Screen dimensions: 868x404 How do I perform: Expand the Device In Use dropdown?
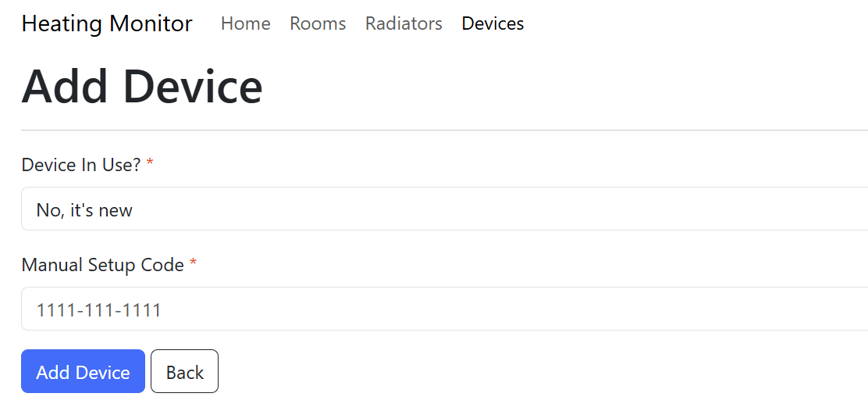(x=445, y=209)
